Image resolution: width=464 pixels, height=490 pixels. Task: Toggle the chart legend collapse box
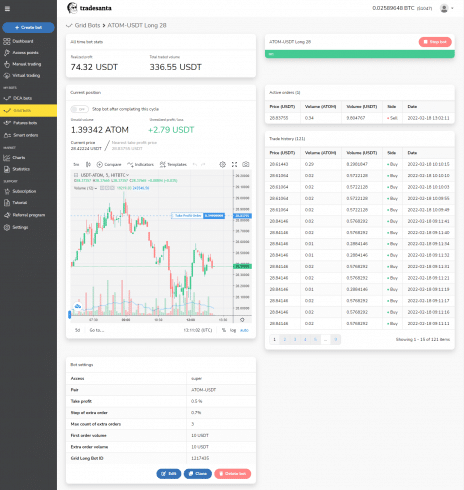point(76,175)
